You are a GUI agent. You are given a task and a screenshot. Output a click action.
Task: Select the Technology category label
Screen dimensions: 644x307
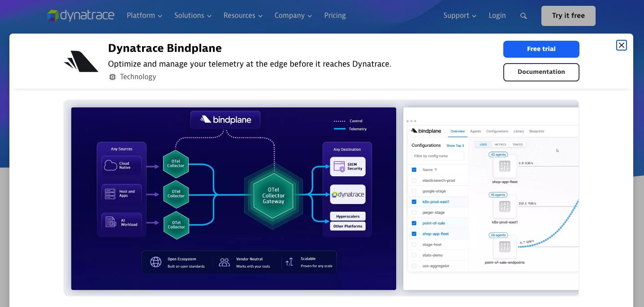point(138,77)
